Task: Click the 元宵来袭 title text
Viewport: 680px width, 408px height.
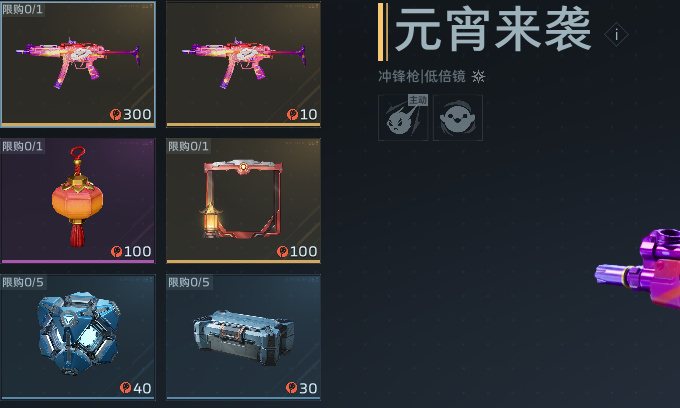Action: 493,30
